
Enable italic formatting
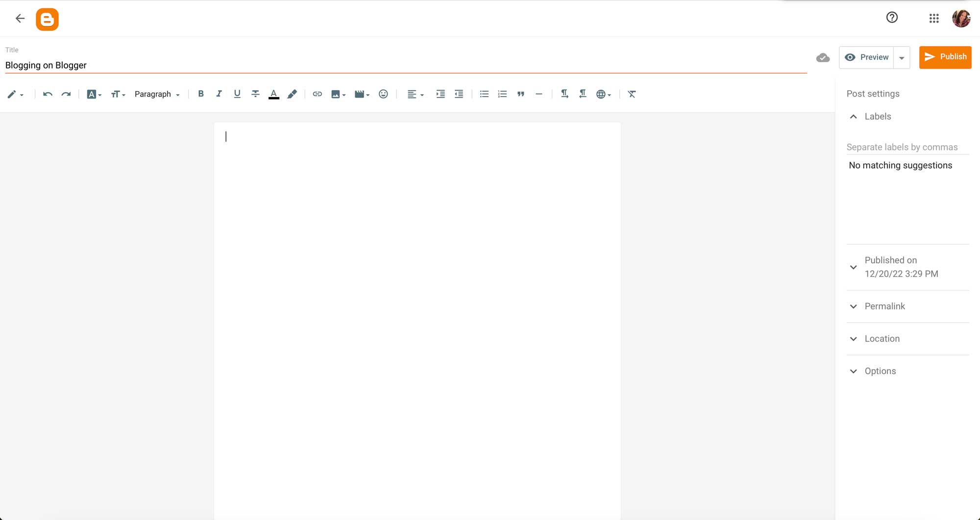219,94
